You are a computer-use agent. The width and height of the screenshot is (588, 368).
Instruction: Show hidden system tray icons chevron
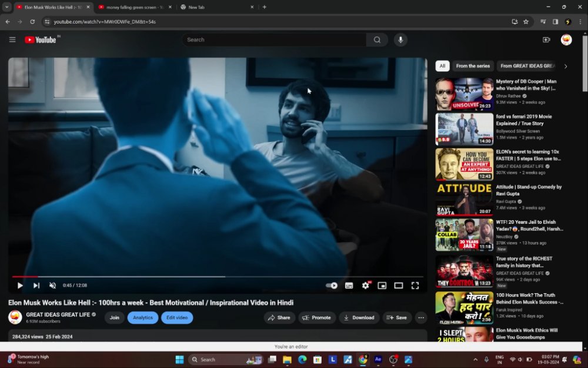click(x=475, y=360)
